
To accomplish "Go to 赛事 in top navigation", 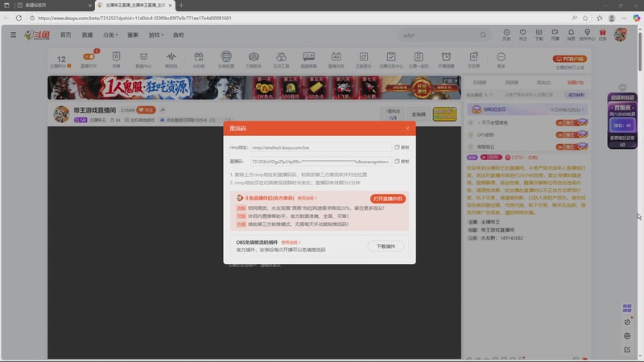I will pyautogui.click(x=133, y=35).
